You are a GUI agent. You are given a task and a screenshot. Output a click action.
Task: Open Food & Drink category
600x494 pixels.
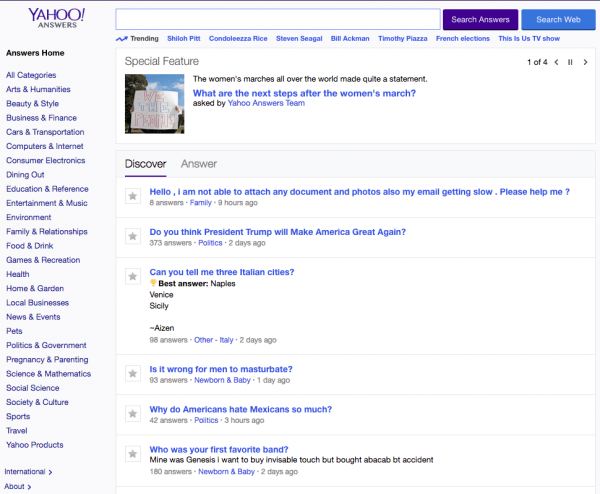[30, 246]
